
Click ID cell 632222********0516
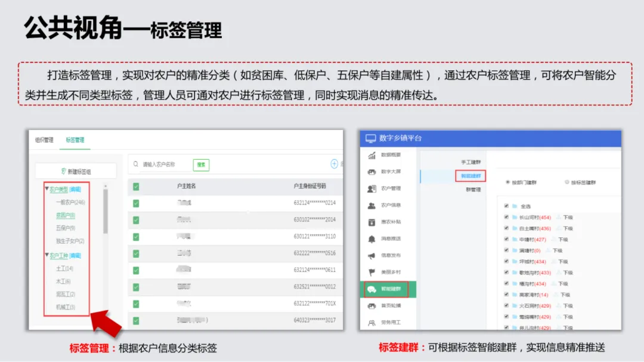(x=315, y=253)
